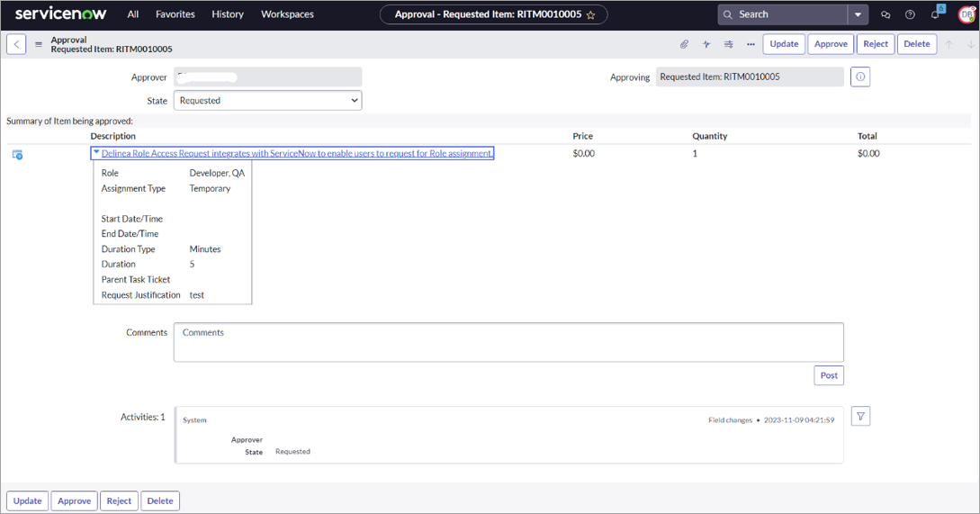The width and height of the screenshot is (980, 514).
Task: Click the help question mark icon
Action: (910, 14)
